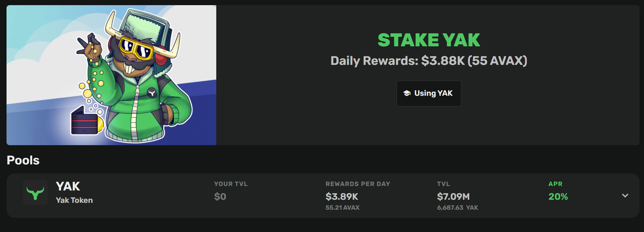
Task: Click the 55.21 AVAX amount
Action: pos(342,208)
